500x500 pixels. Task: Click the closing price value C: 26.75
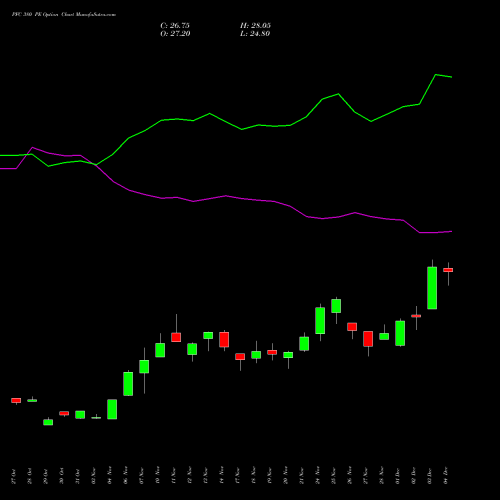tap(175, 26)
